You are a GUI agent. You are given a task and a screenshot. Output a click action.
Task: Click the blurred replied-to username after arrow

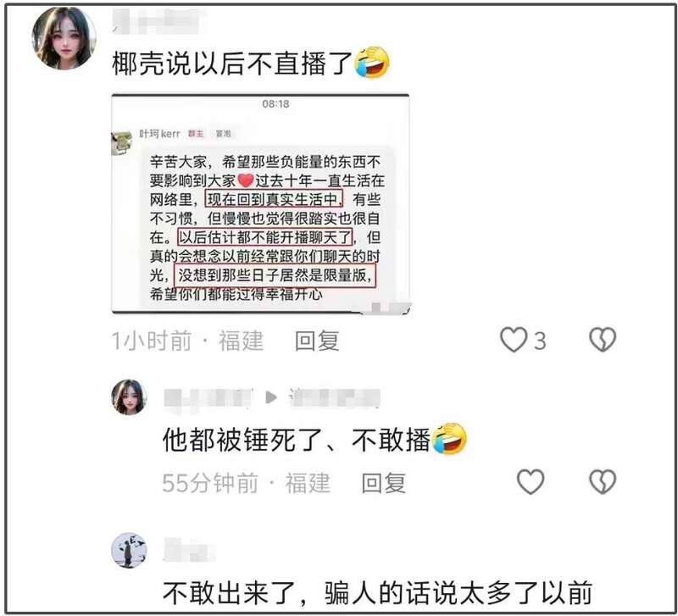point(334,398)
